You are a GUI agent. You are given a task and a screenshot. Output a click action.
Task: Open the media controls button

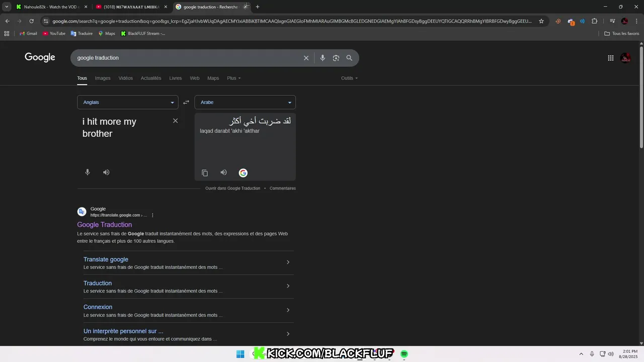612,21
